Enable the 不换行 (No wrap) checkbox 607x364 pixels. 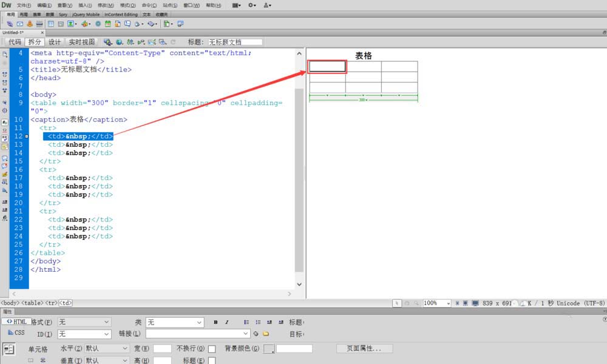[212, 349]
